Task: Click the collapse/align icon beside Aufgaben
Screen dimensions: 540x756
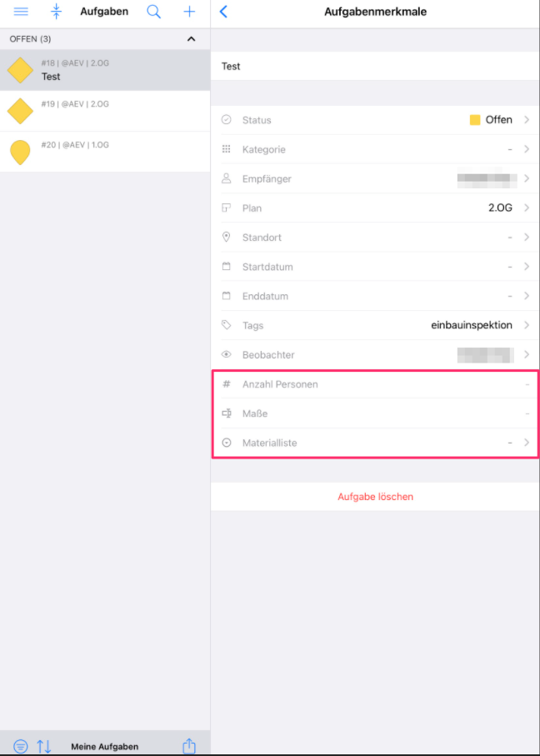Action: [56, 12]
